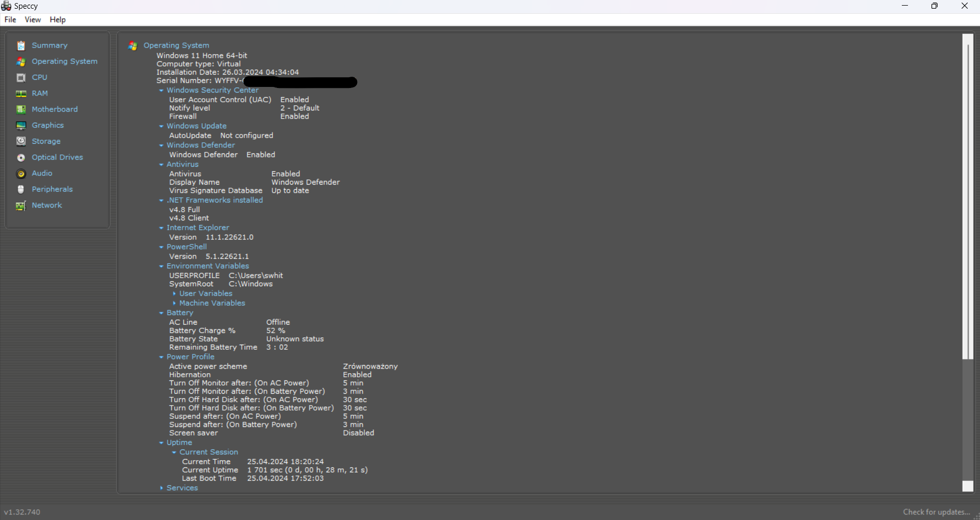Open the File menu
This screenshot has height=520, width=980.
[x=10, y=19]
